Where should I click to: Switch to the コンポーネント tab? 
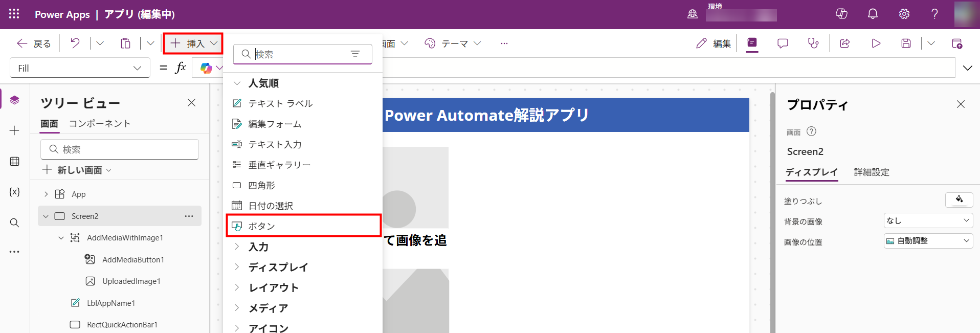pos(100,124)
